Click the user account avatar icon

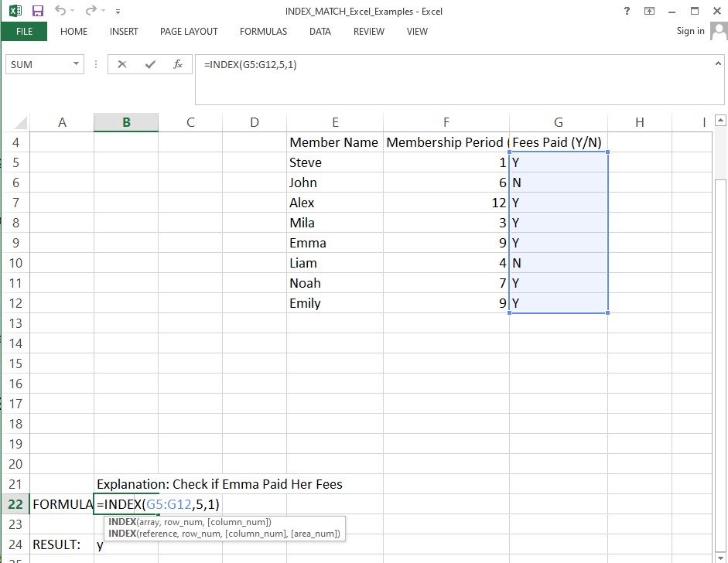click(x=719, y=31)
